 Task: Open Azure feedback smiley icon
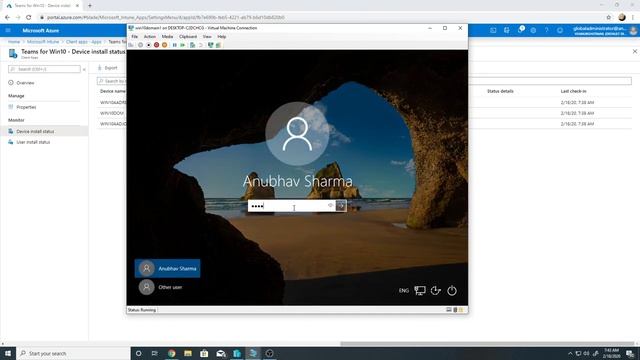click(x=560, y=30)
